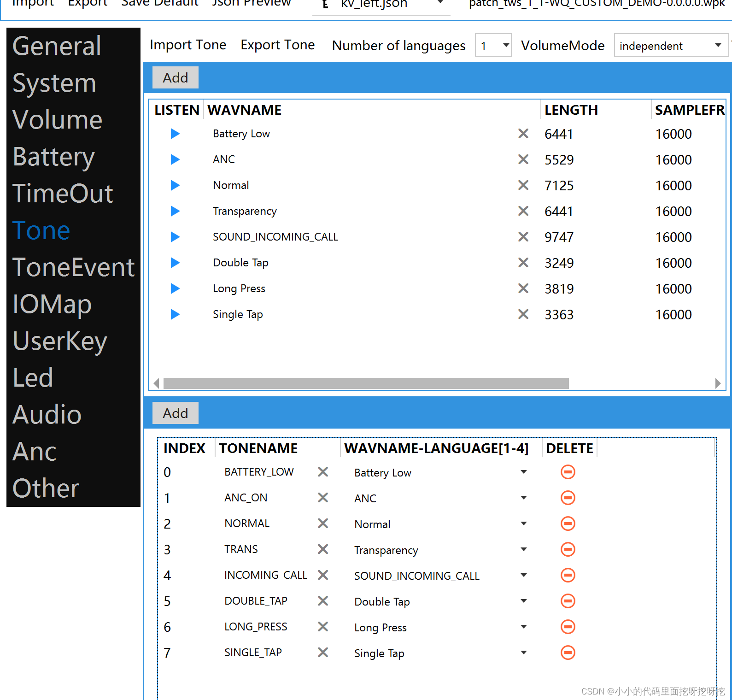Clear the ANC_ON tone name

[x=323, y=498]
